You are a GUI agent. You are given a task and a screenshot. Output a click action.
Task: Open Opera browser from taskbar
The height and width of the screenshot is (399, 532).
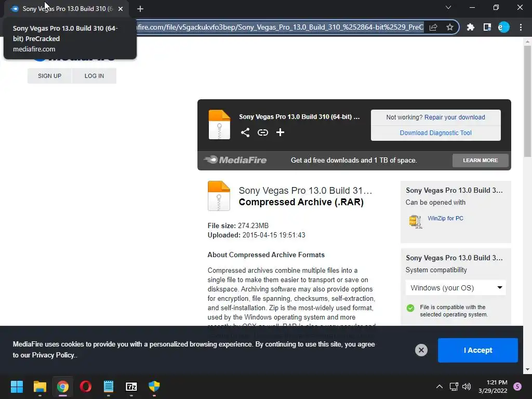pos(86,387)
